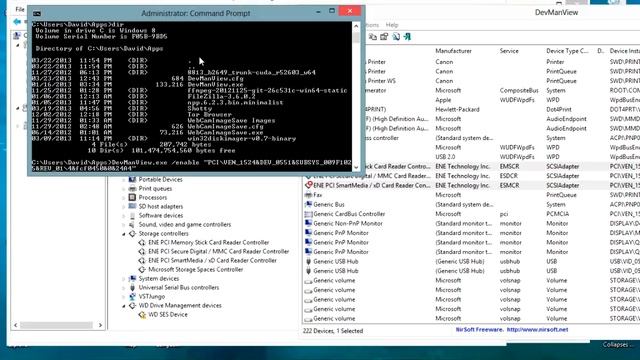
Task: Click the Command Prompt title bar icon
Action: pos(37,13)
